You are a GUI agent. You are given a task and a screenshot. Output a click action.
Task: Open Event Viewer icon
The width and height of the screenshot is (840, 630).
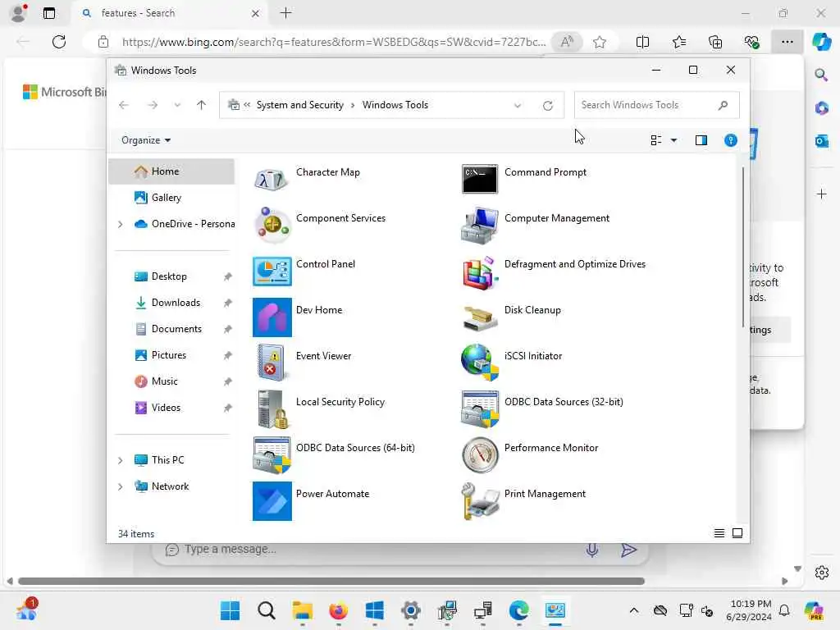pyautogui.click(x=272, y=363)
